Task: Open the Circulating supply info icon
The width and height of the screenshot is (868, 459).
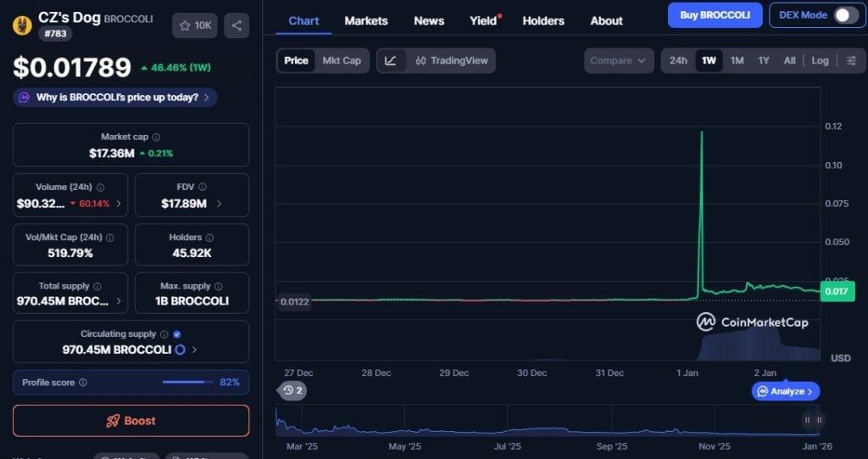Action: (x=164, y=334)
